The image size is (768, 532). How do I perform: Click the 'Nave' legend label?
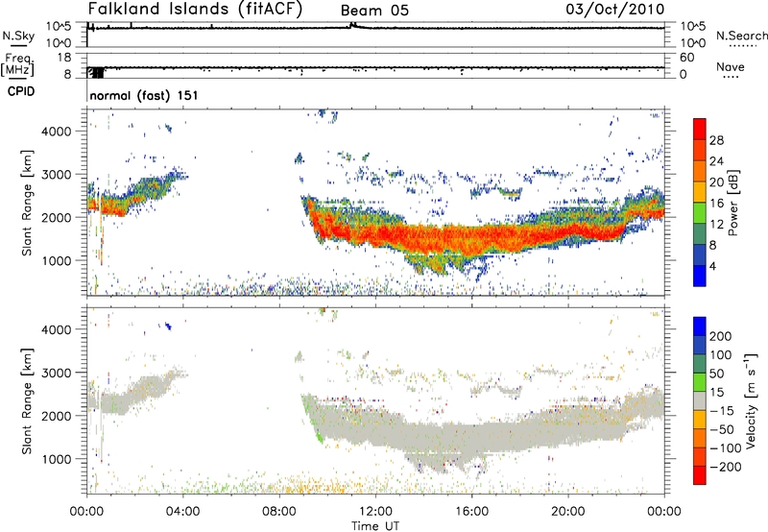(731, 67)
